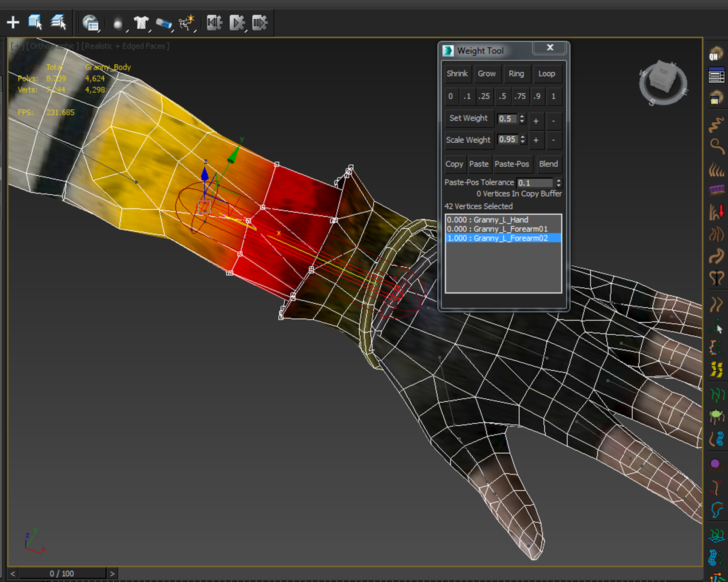The image size is (728, 582).
Task: Click the ViewCube navigation widget
Action: pos(663,83)
